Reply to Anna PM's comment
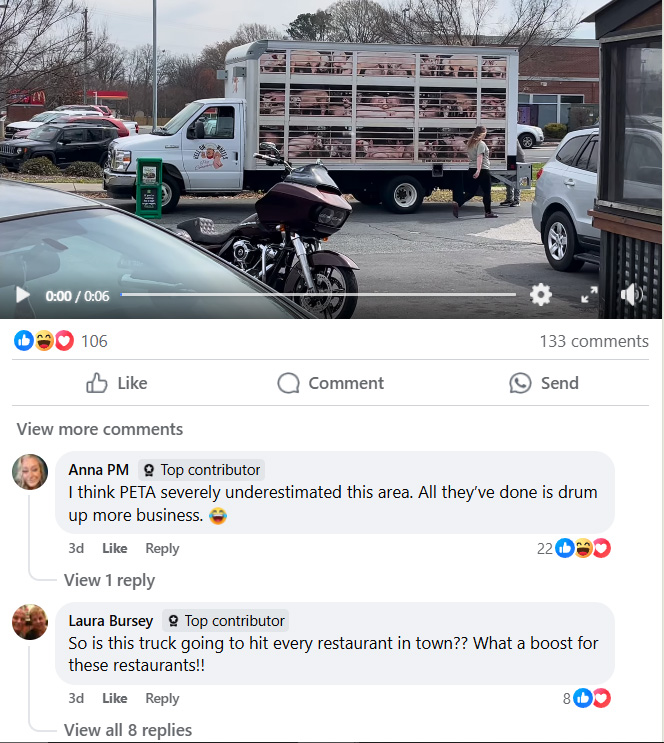The width and height of the screenshot is (664, 743). pos(162,548)
